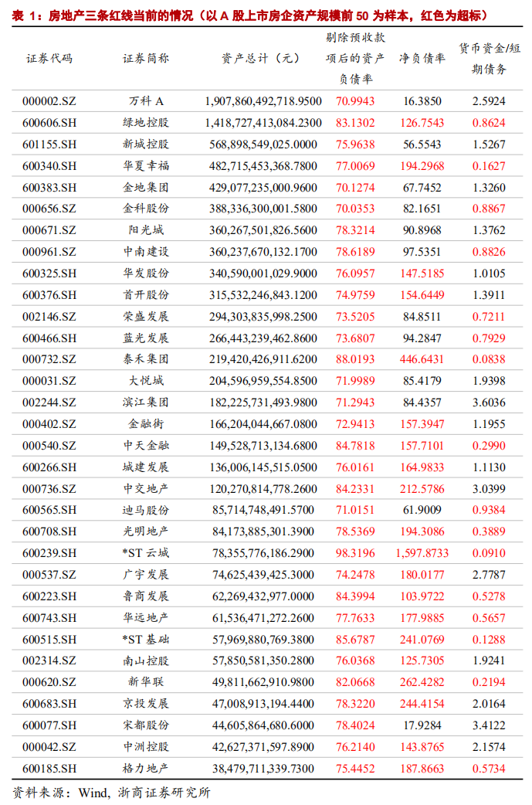Click net debt ratio value 126.7543
532x805 pixels.
pos(422,123)
